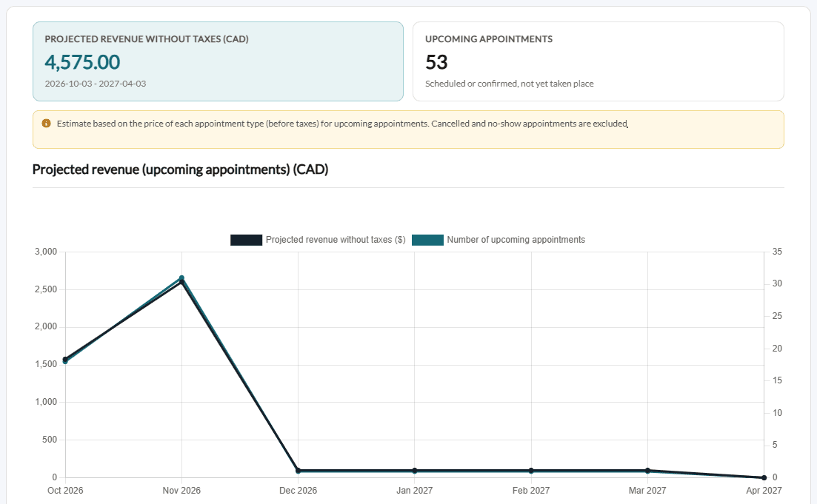Click the upcoming appointments count 53
Image resolution: width=817 pixels, height=504 pixels.
coord(436,62)
